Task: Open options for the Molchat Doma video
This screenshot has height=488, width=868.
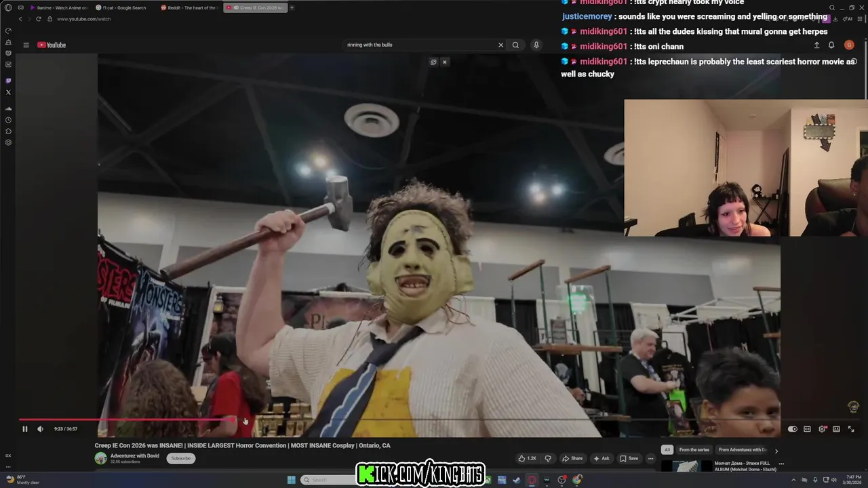Action: coord(781,464)
